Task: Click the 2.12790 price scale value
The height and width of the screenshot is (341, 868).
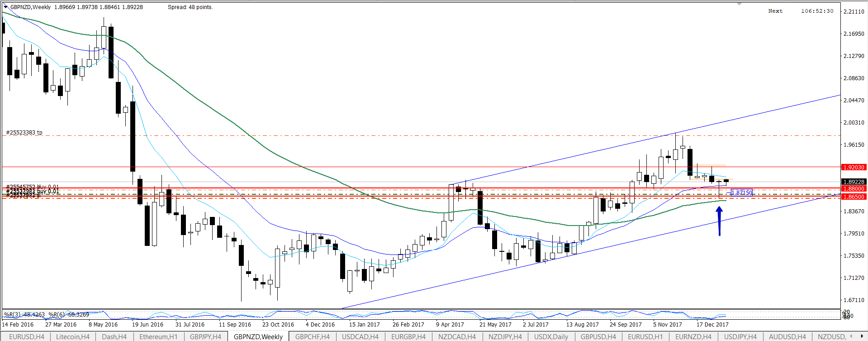Action: tap(854, 56)
